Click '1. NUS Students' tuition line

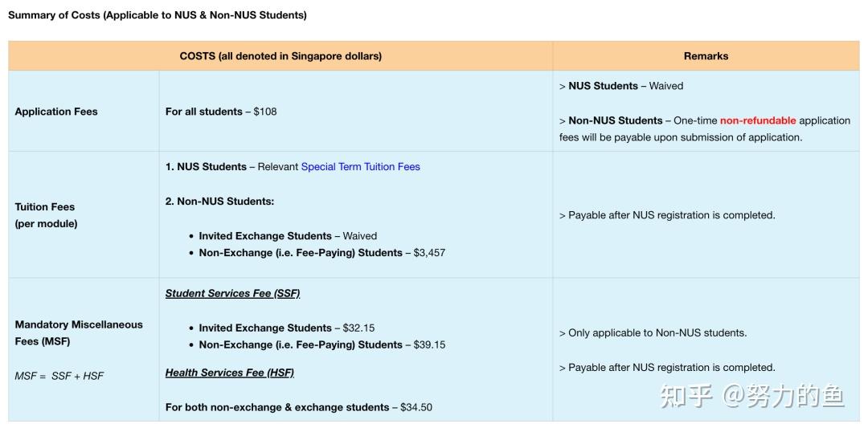(x=293, y=166)
